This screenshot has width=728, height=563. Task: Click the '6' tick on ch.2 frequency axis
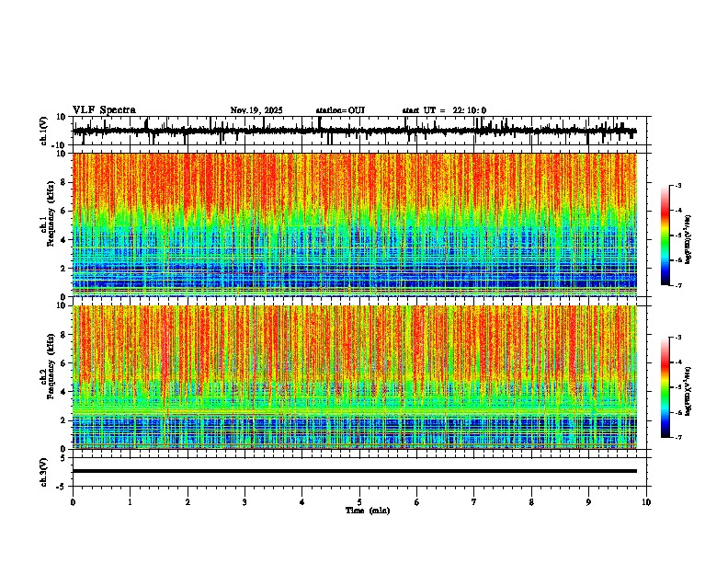64,363
